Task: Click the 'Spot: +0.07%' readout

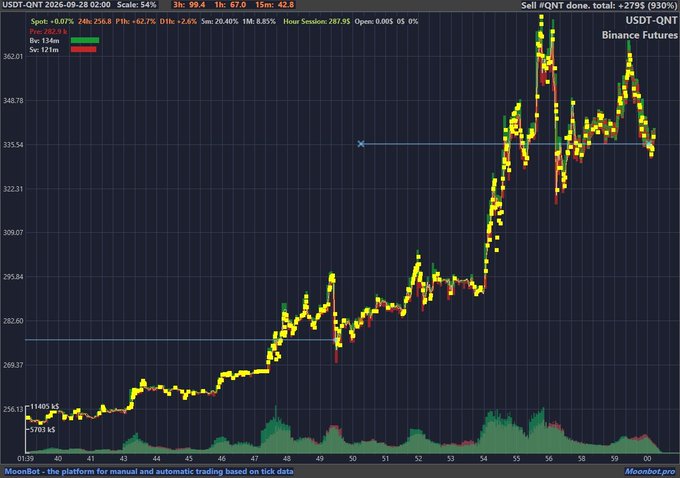Action: [52, 21]
